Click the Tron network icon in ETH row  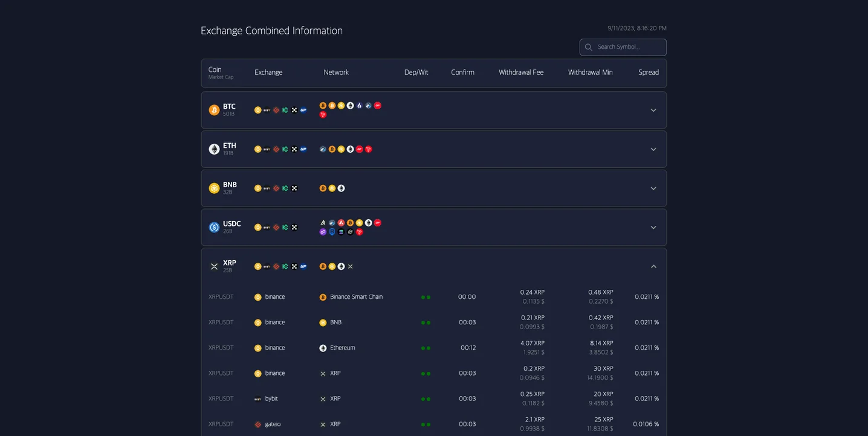pyautogui.click(x=368, y=149)
